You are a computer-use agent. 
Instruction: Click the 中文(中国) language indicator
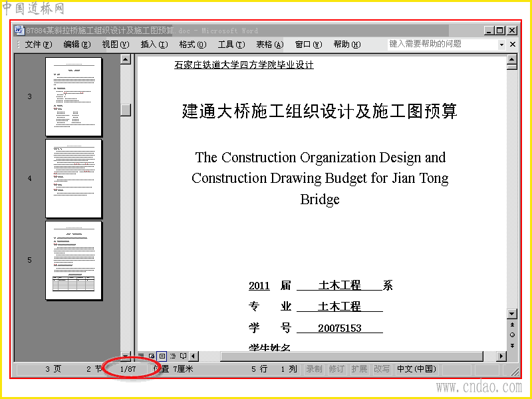click(416, 369)
